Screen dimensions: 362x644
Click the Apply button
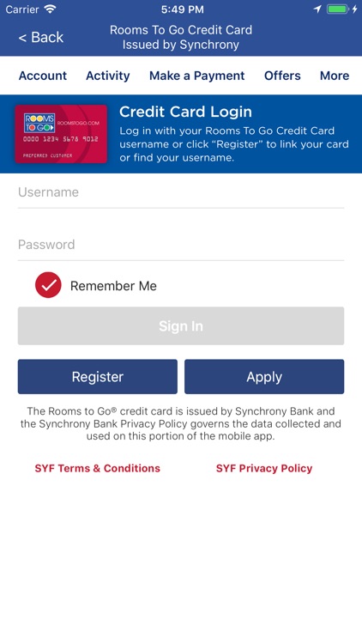(x=264, y=377)
